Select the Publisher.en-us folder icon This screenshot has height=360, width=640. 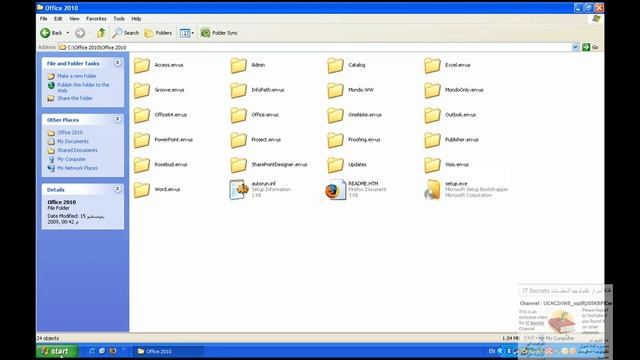(x=432, y=140)
